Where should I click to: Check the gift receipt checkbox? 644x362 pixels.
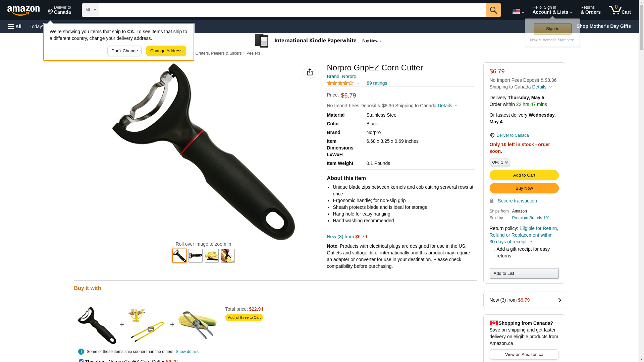click(492, 249)
